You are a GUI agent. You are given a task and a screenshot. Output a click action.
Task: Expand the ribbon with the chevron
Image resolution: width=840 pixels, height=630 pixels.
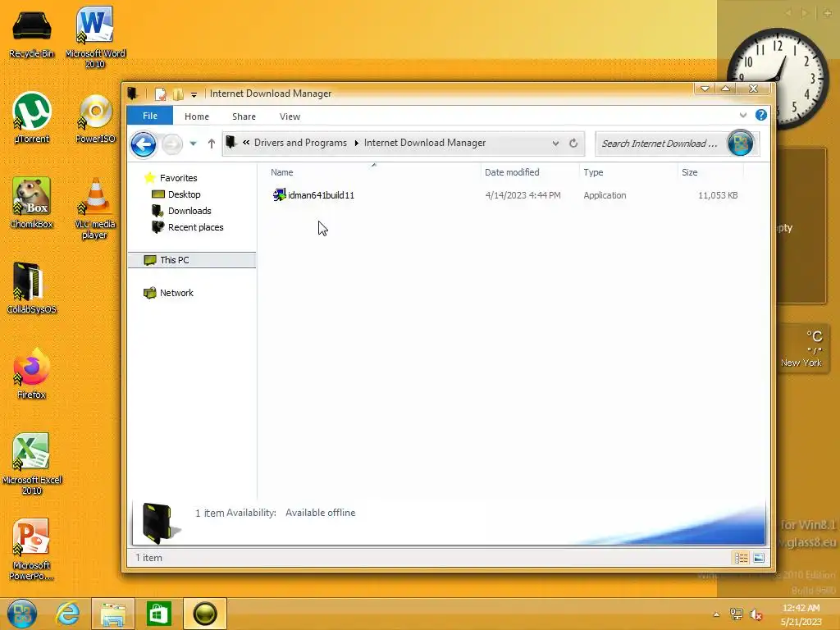point(743,115)
